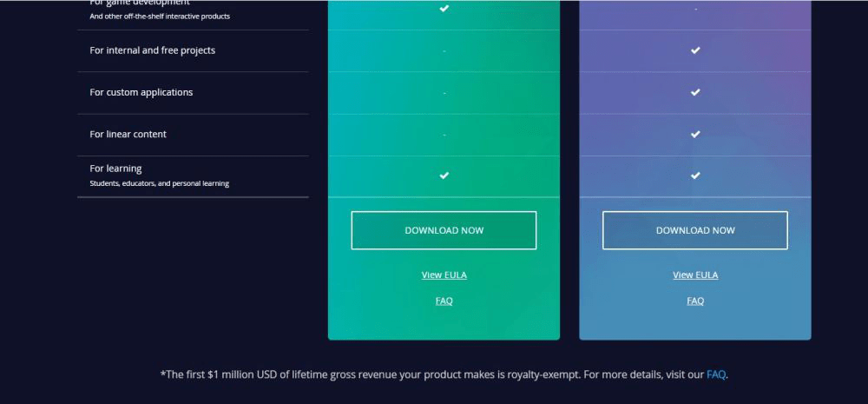Click dash for linear content, green column

click(444, 135)
